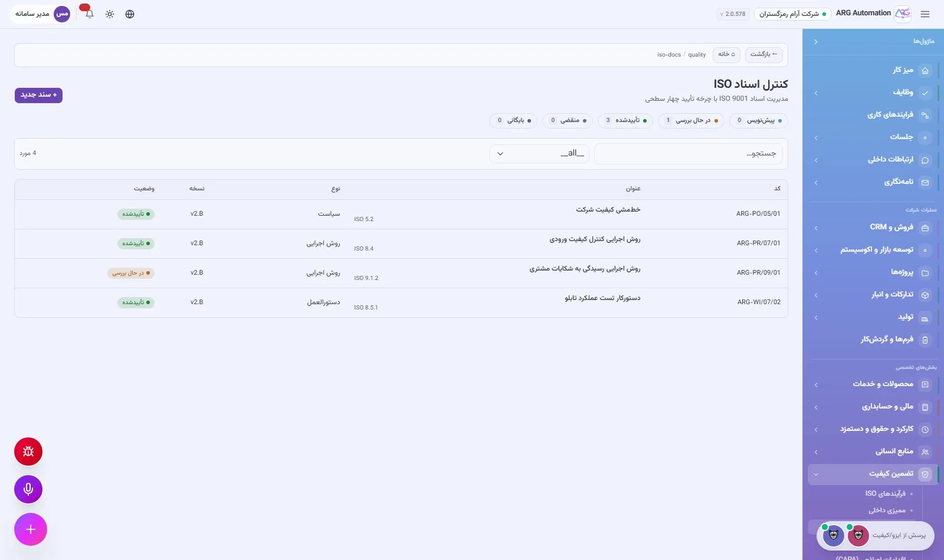Open the «پرسش از ایزو/کیفیت» chat widget
This screenshot has height=560, width=944.
876,535
